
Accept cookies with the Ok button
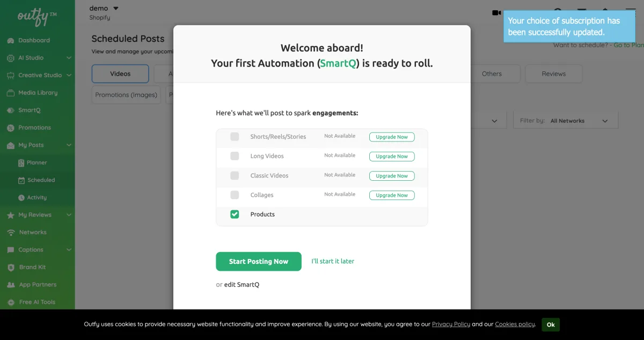tap(551, 324)
